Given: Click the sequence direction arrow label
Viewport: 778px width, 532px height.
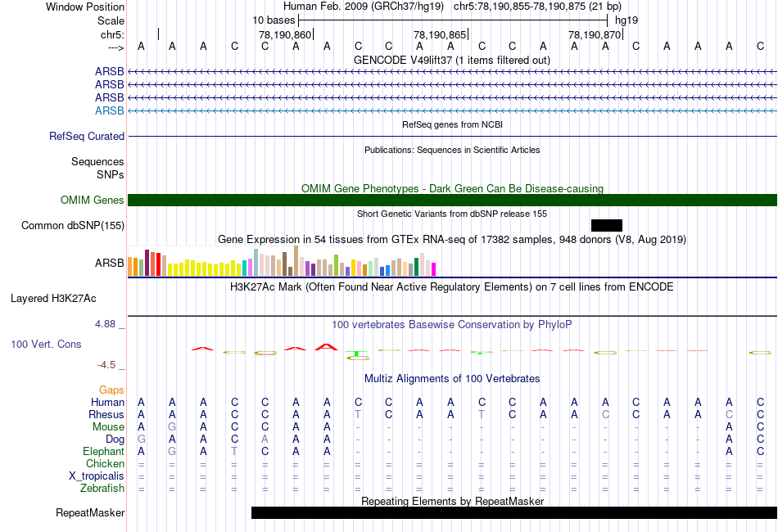Looking at the screenshot, I should (115, 47).
